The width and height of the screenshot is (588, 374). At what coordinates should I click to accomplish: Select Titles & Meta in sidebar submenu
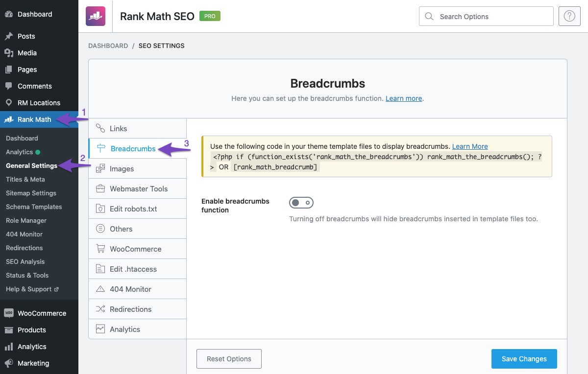[x=25, y=179]
